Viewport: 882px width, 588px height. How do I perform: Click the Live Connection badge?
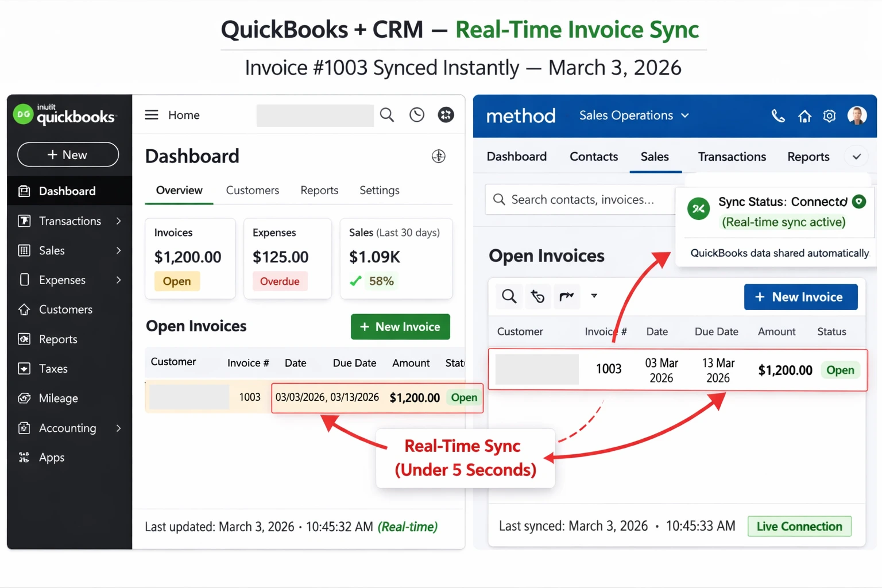click(x=799, y=527)
